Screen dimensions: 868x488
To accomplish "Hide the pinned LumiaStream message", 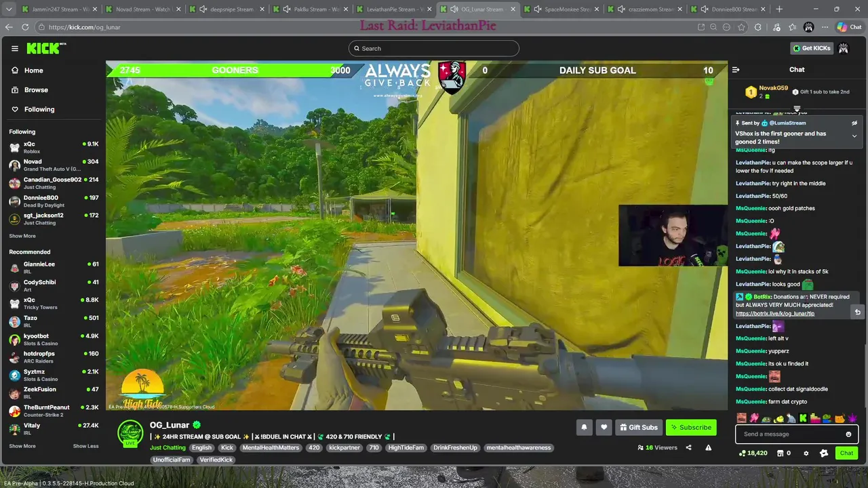I will [854, 123].
